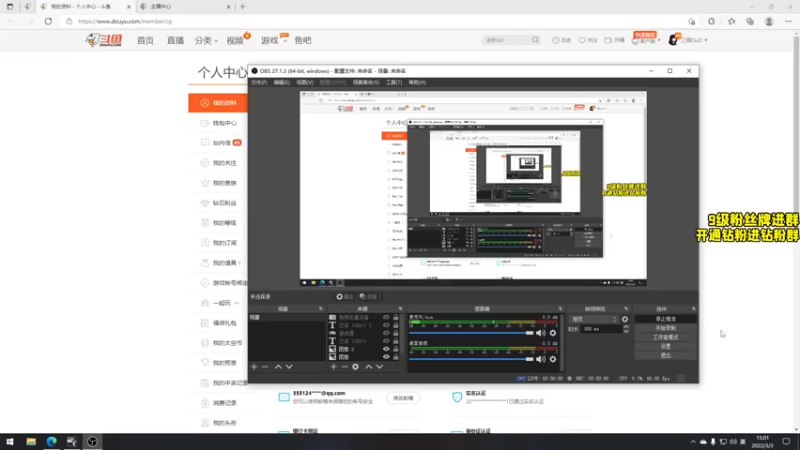This screenshot has height=450, width=800.
Task: Toggle lock on 文本 (GDI+) source
Action: (395, 341)
